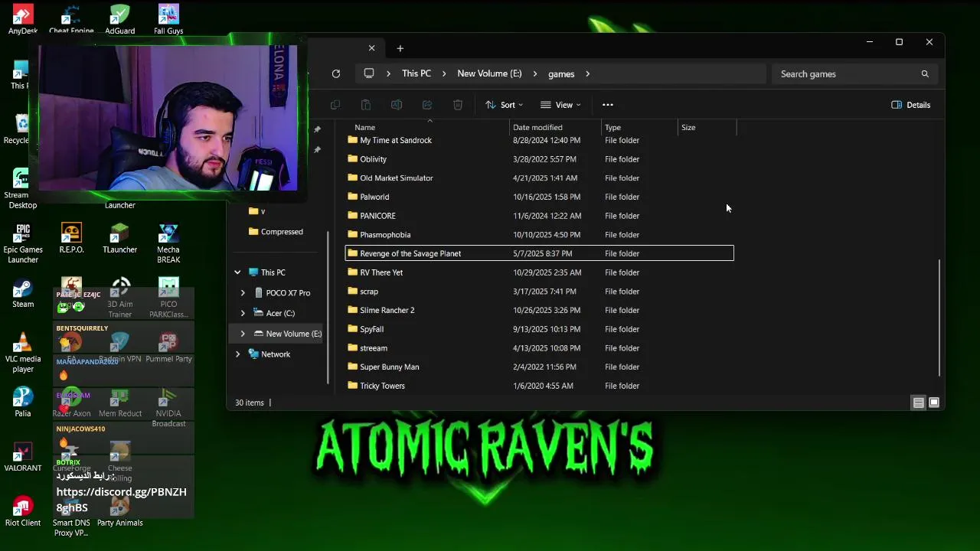Select Revenge of the Savage Planet folder

click(540, 253)
